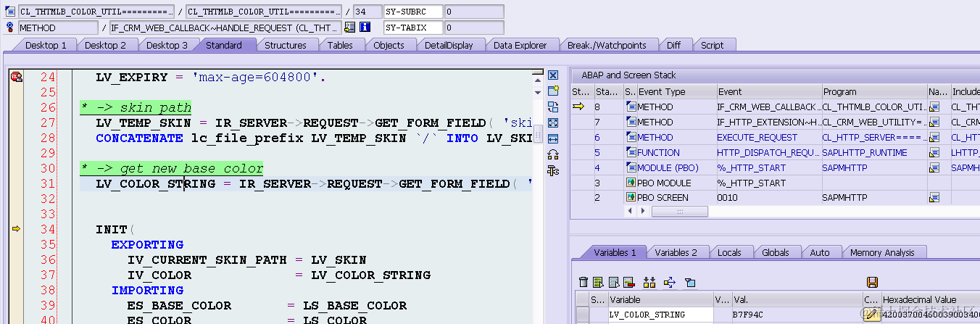Click the full screen tool icon
The width and height of the screenshot is (980, 324).
(553, 122)
